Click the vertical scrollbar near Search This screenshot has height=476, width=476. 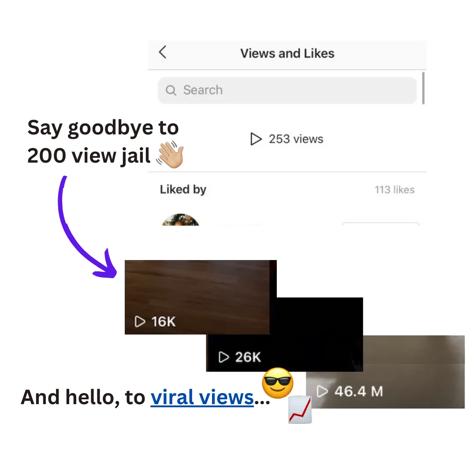click(423, 88)
